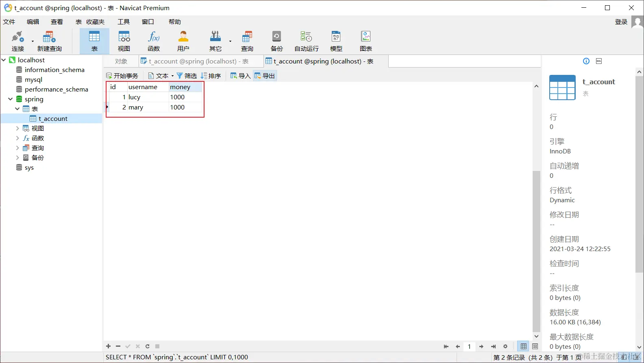Open 自动运行 (Automation) toolbar icon
The height and width of the screenshot is (363, 644).
tap(306, 41)
